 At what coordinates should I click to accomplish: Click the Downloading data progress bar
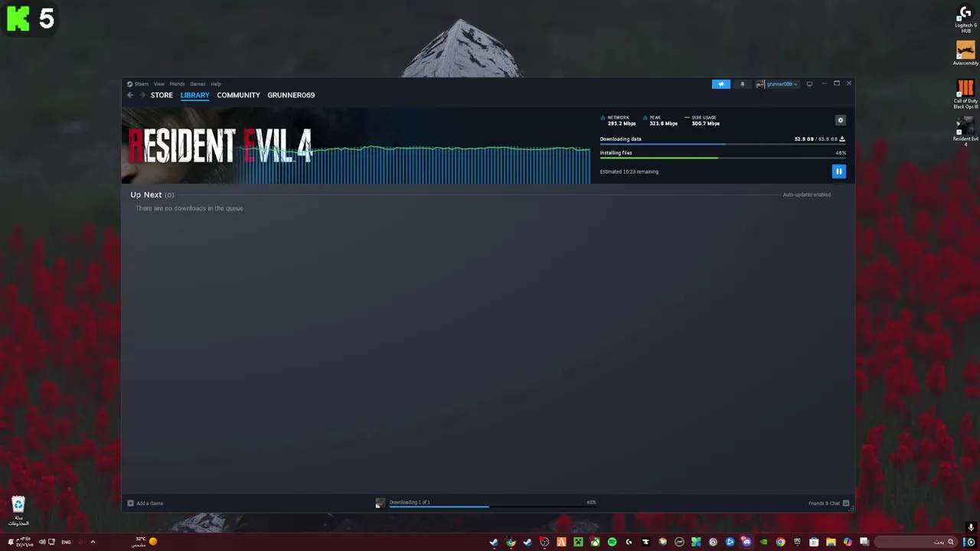click(x=723, y=144)
